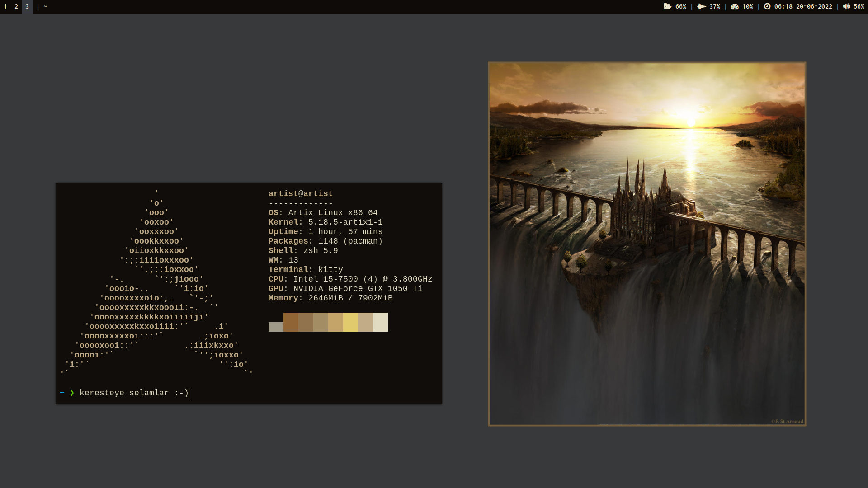Click the disk usage folder icon
This screenshot has height=488, width=868.
[x=667, y=6]
